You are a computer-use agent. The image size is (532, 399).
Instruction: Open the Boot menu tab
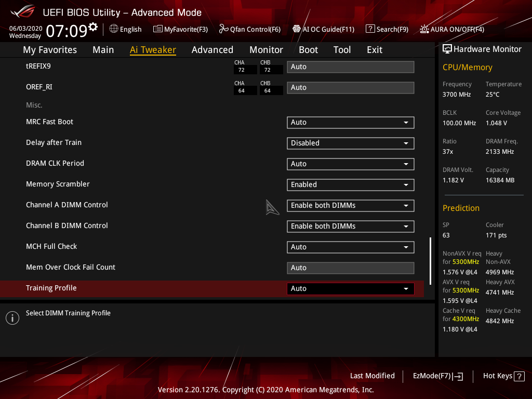(x=308, y=49)
